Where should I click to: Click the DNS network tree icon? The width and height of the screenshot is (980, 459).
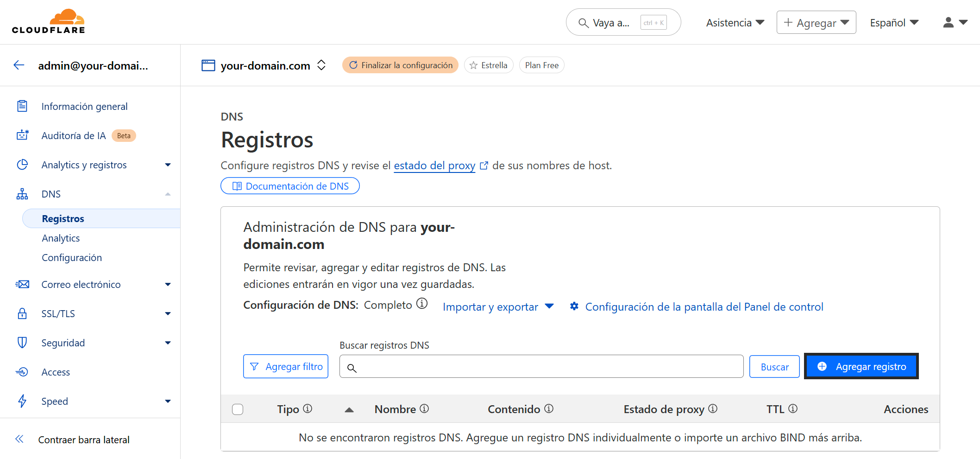click(x=22, y=194)
